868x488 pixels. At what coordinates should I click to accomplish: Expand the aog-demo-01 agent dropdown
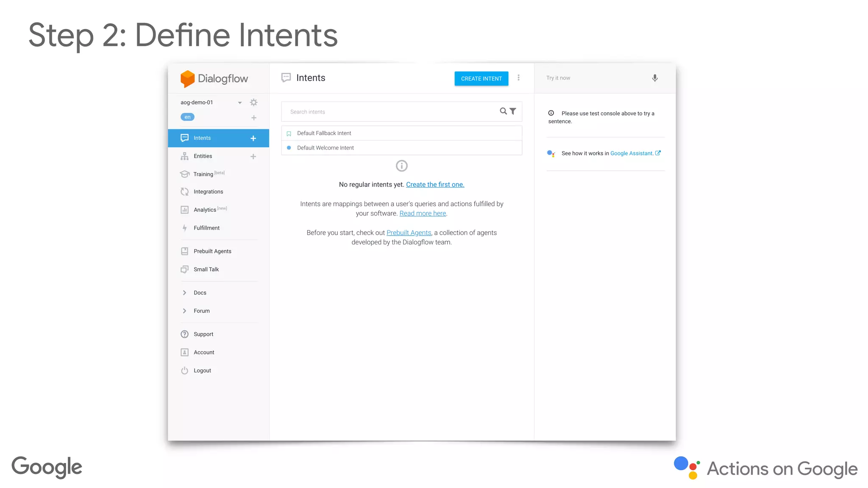(240, 103)
